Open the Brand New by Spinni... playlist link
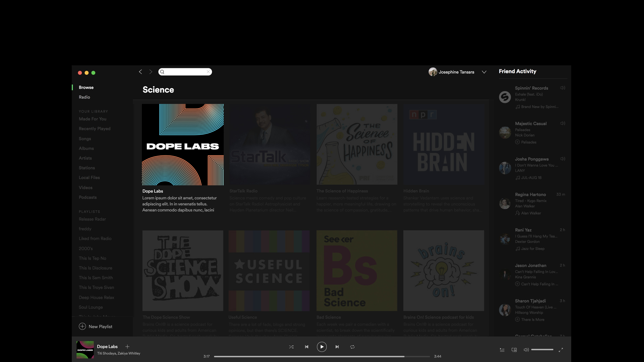644x362 pixels. pyautogui.click(x=537, y=107)
